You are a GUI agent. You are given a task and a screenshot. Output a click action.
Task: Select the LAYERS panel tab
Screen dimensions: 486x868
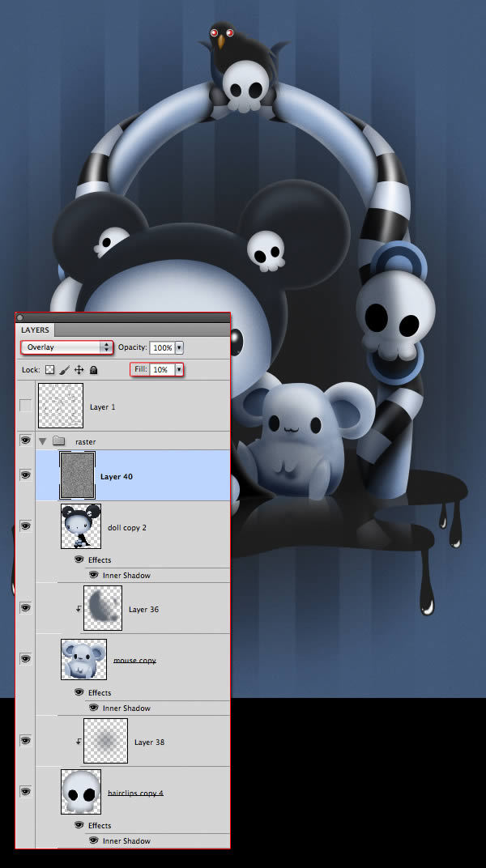35,330
